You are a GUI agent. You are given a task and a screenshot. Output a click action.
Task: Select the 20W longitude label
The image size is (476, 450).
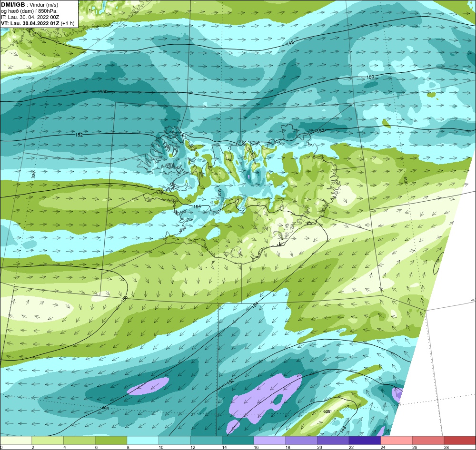(219, 192)
